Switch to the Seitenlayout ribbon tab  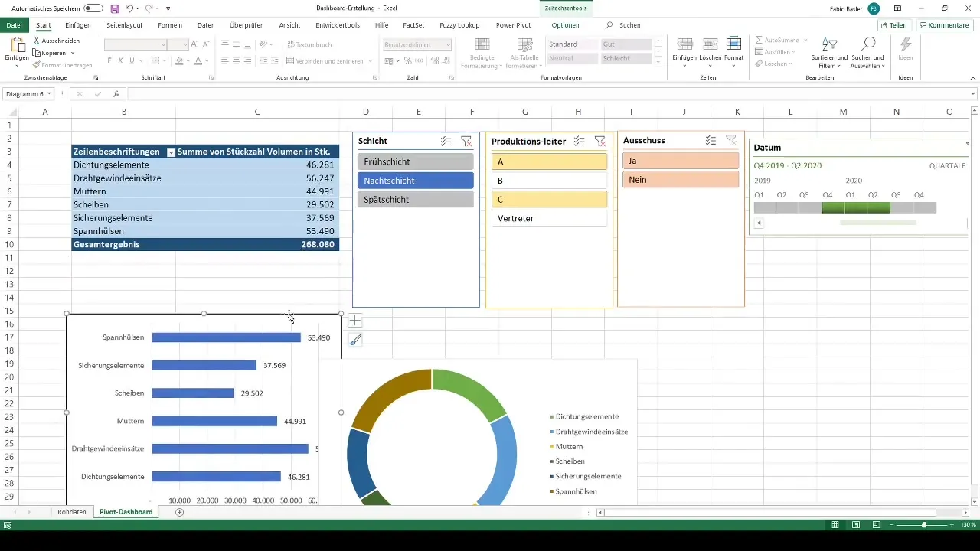pyautogui.click(x=125, y=25)
